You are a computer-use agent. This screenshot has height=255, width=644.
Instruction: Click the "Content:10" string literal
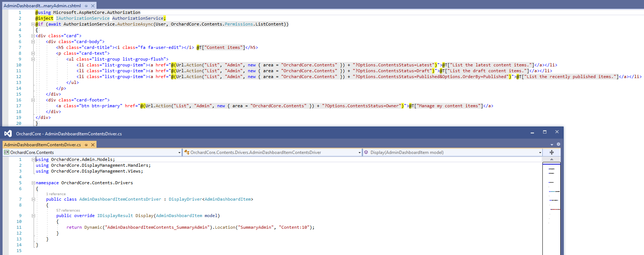click(x=294, y=227)
